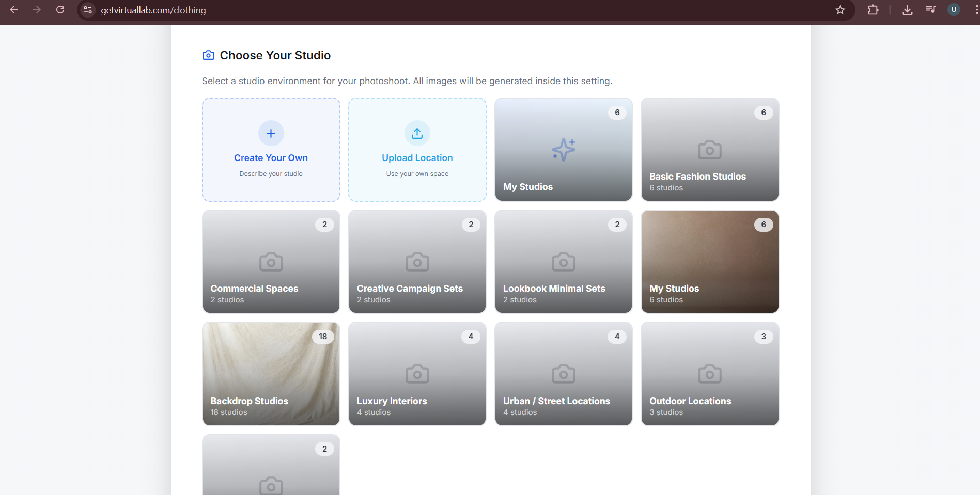980x495 pixels.
Task: Click the 18 count badge on Backdrop Studios
Action: [323, 337]
